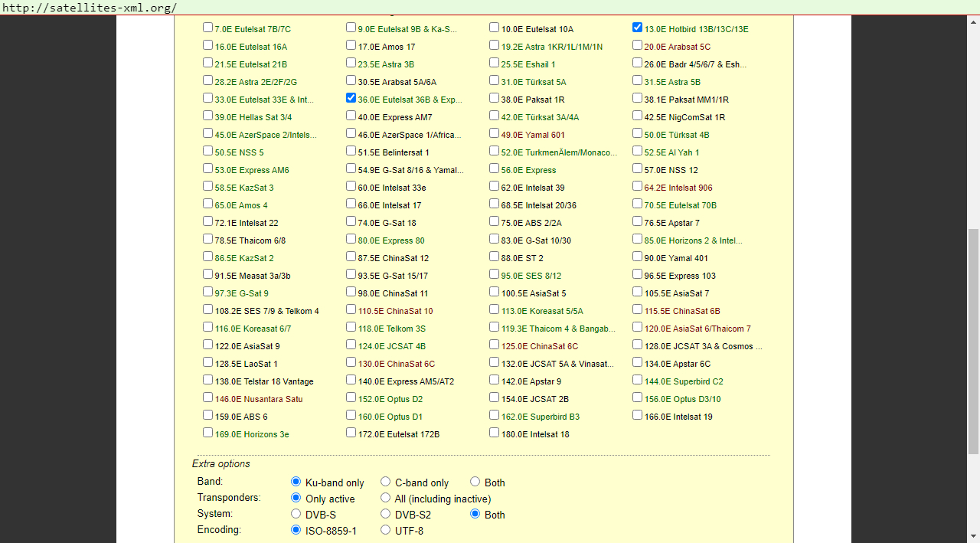Select All (including inactive) transponders
Image resolution: width=980 pixels, height=543 pixels.
click(386, 498)
